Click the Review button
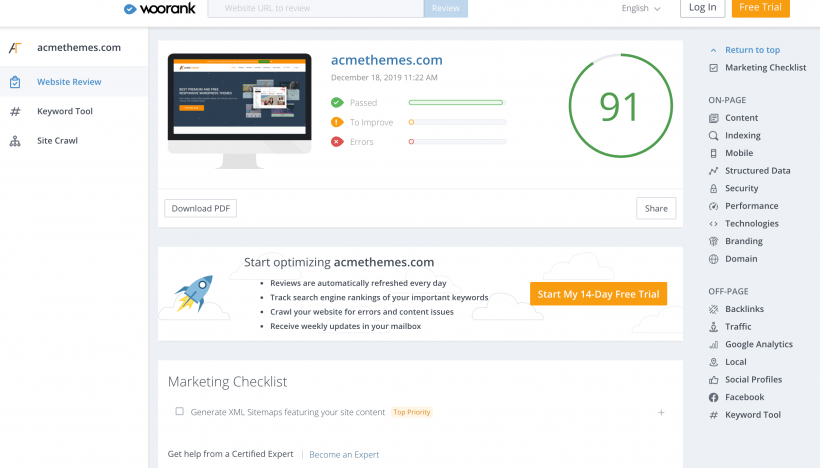This screenshot has width=820, height=468. [x=446, y=8]
